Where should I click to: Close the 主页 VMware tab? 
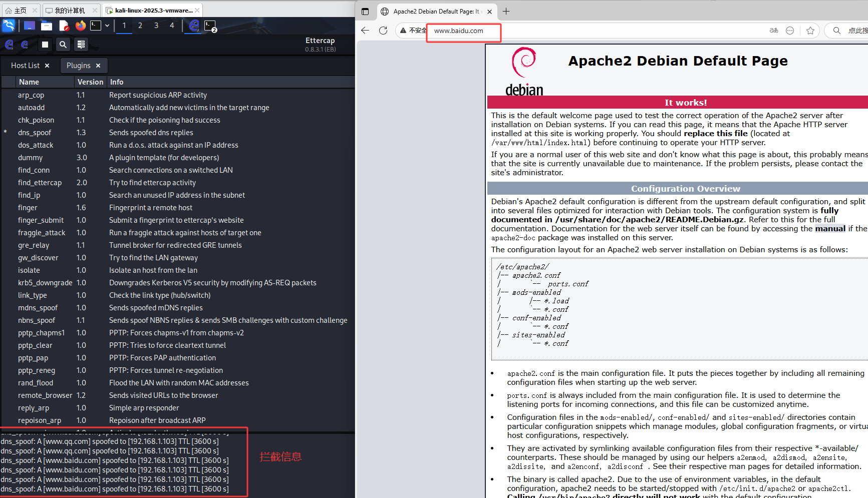tap(35, 10)
